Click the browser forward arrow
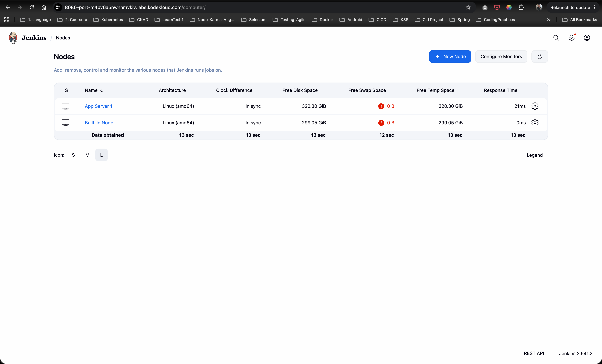 pyautogui.click(x=20, y=7)
